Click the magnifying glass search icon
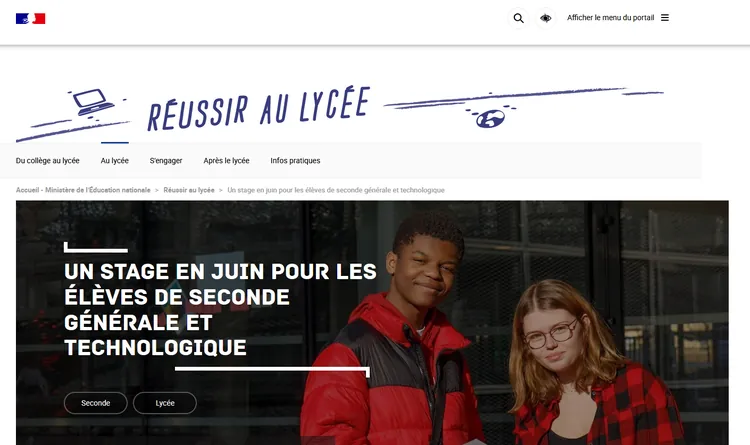Image resolution: width=750 pixels, height=445 pixels. (x=518, y=18)
